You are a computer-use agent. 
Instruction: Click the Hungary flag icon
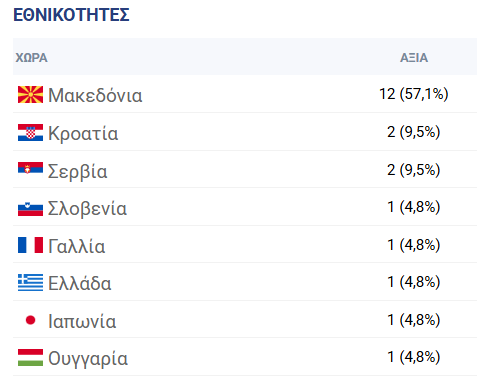coord(30,358)
